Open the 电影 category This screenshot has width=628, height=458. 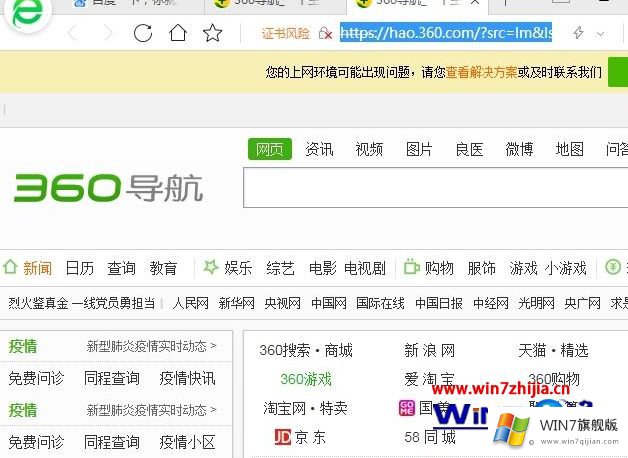pos(322,268)
